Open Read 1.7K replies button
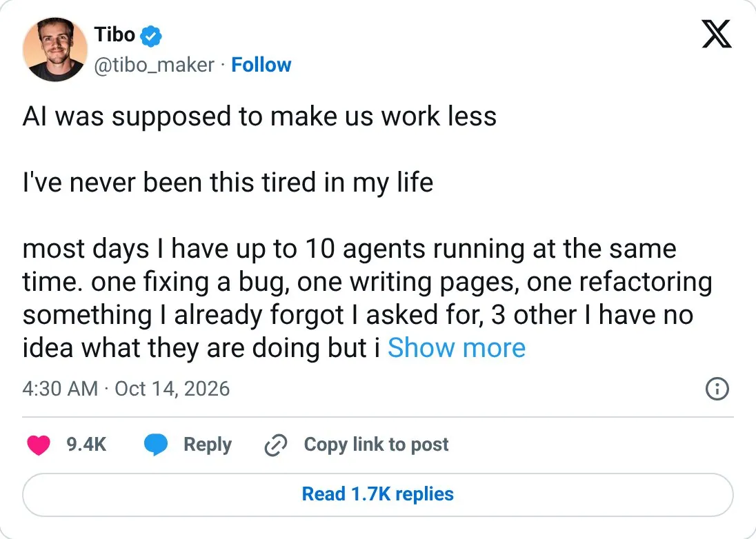Viewport: 756px width, 539px height. pyautogui.click(x=378, y=495)
